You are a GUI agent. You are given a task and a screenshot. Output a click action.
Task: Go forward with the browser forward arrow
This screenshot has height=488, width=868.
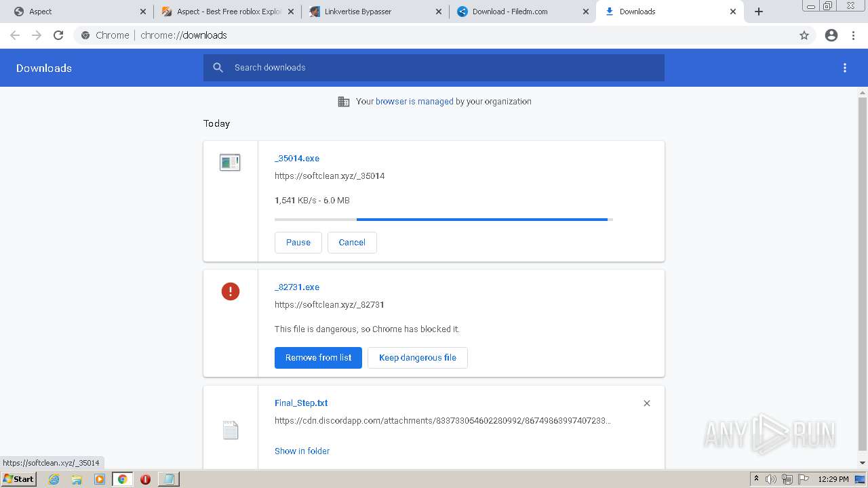pos(37,35)
